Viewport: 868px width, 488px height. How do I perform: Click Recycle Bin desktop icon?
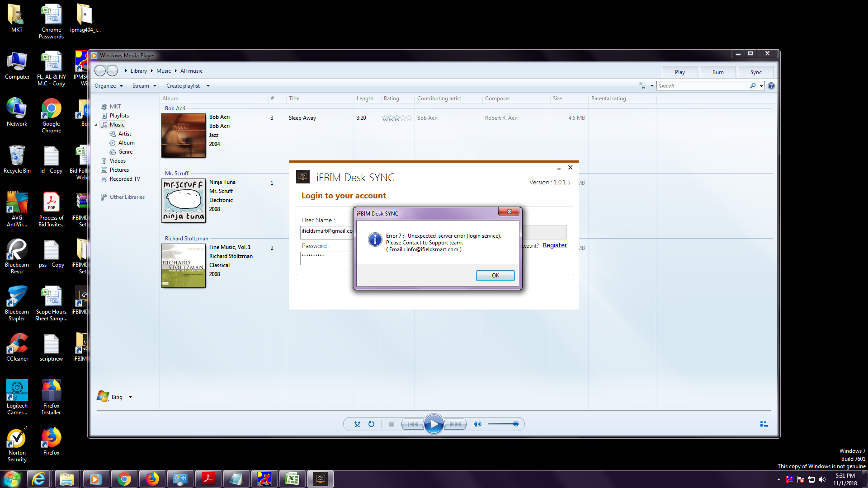click(x=17, y=159)
